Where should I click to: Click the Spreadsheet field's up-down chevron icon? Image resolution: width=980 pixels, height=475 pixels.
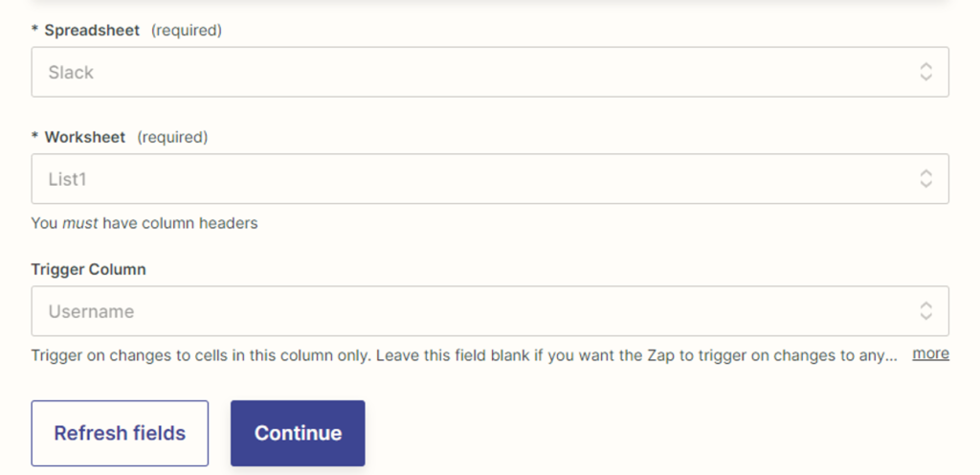[x=925, y=72]
